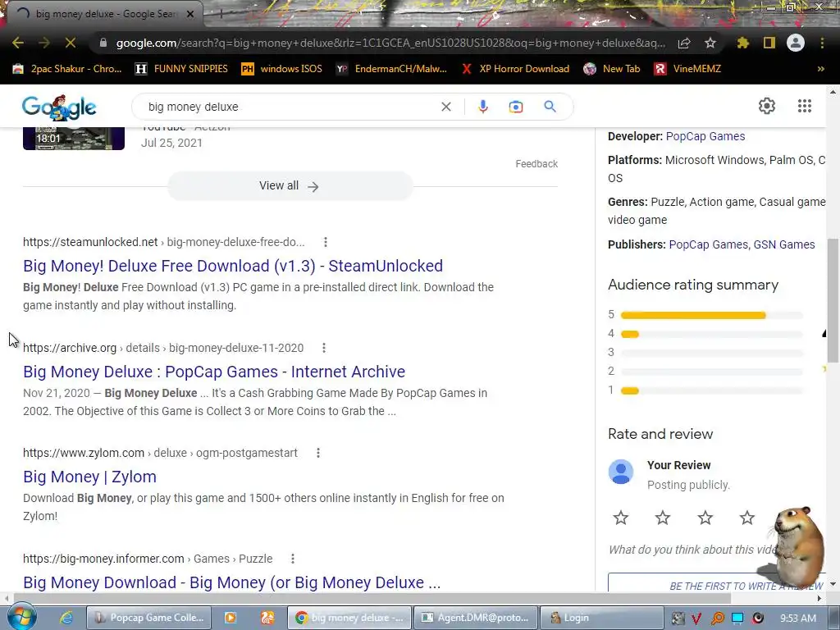The width and height of the screenshot is (840, 630).
Task: Open the Extensions puzzle icon
Action: [x=742, y=43]
